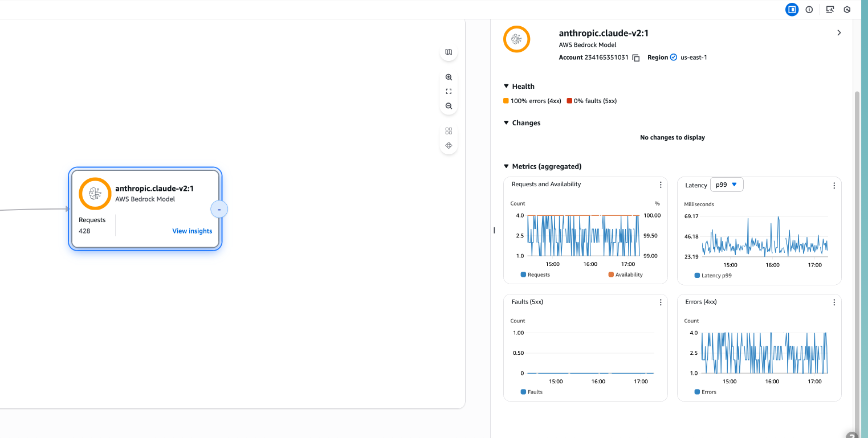The width and height of the screenshot is (868, 438).
Task: Copy the account ID 234165351031
Action: tap(636, 57)
